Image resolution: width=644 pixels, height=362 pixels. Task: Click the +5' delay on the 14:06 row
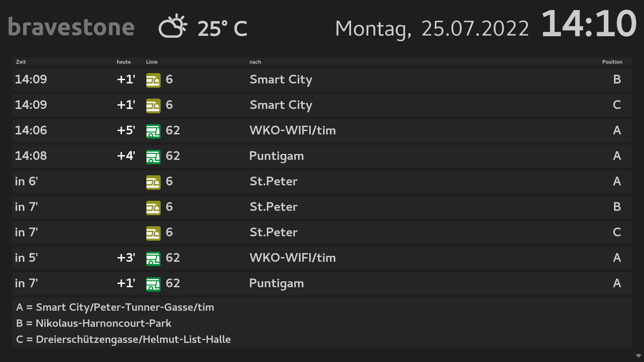(126, 130)
